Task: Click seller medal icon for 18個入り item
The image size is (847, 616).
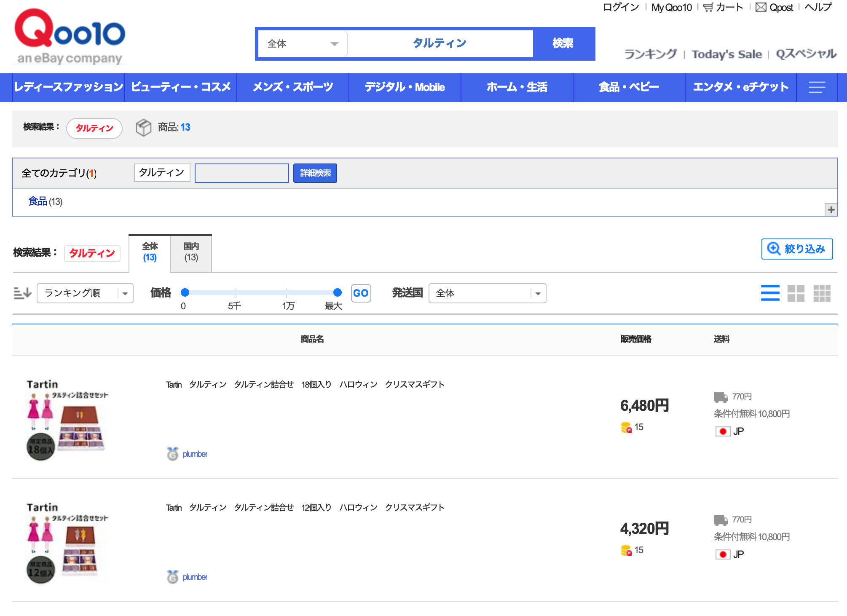Action: click(172, 454)
